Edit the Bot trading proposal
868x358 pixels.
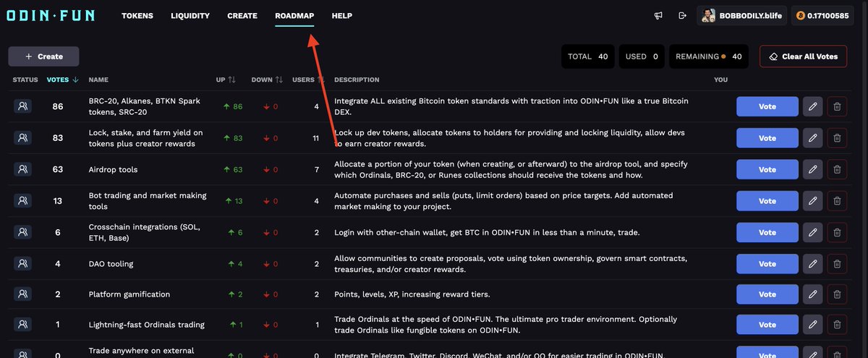pos(812,201)
